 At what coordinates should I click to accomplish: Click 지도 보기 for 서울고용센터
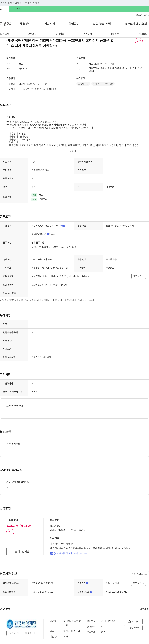[x=138, y=583]
